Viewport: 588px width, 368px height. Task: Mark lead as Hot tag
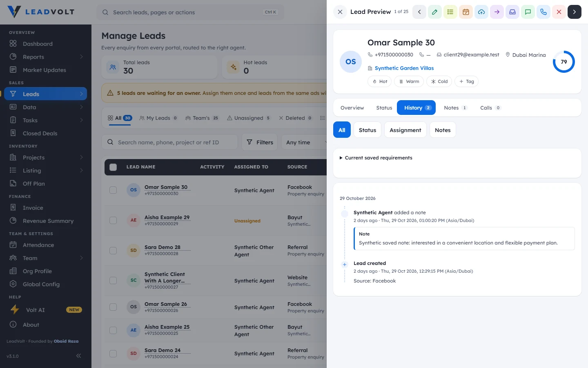tap(380, 81)
